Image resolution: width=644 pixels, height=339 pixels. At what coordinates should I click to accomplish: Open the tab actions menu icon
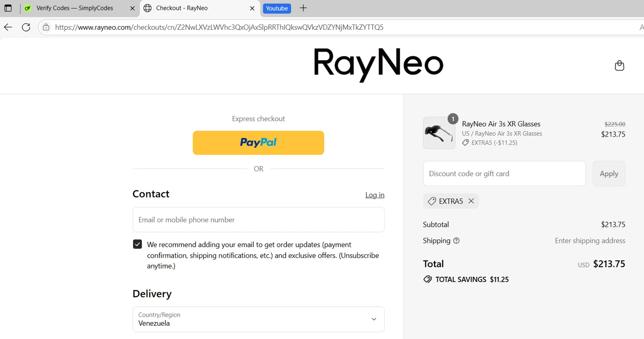click(x=8, y=8)
